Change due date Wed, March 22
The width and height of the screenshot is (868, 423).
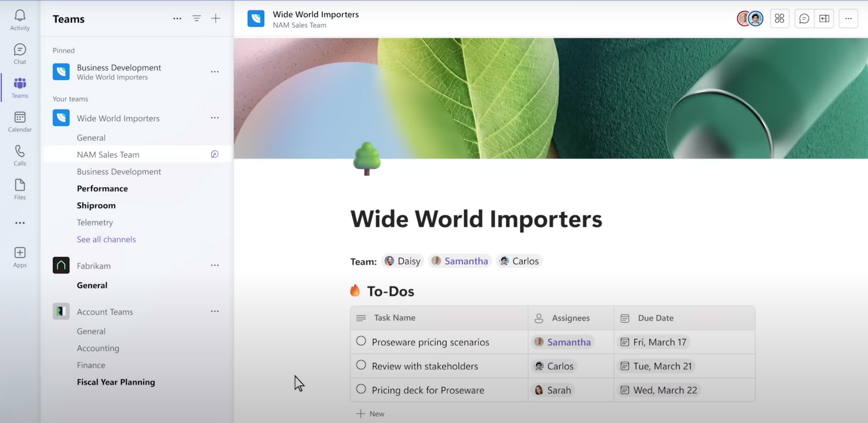659,390
